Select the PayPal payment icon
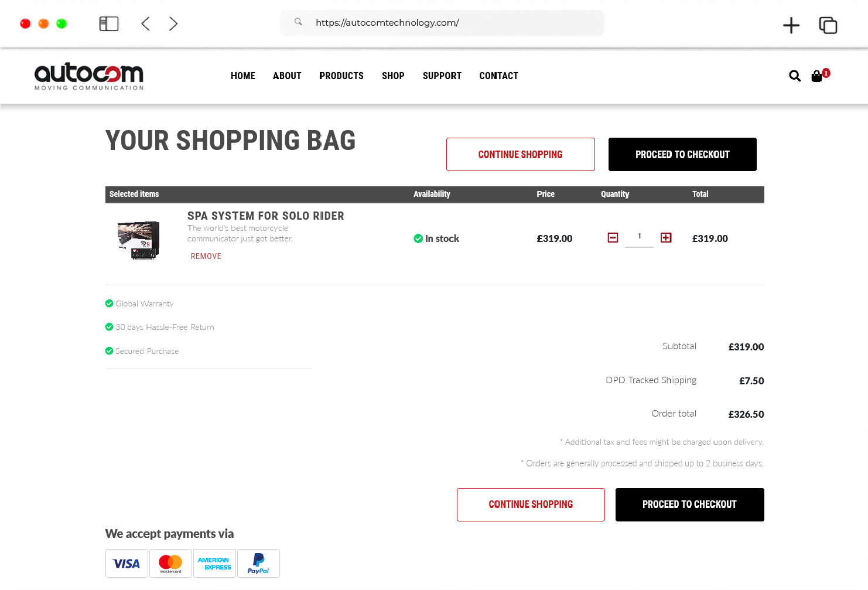This screenshot has width=868, height=590. (258, 564)
